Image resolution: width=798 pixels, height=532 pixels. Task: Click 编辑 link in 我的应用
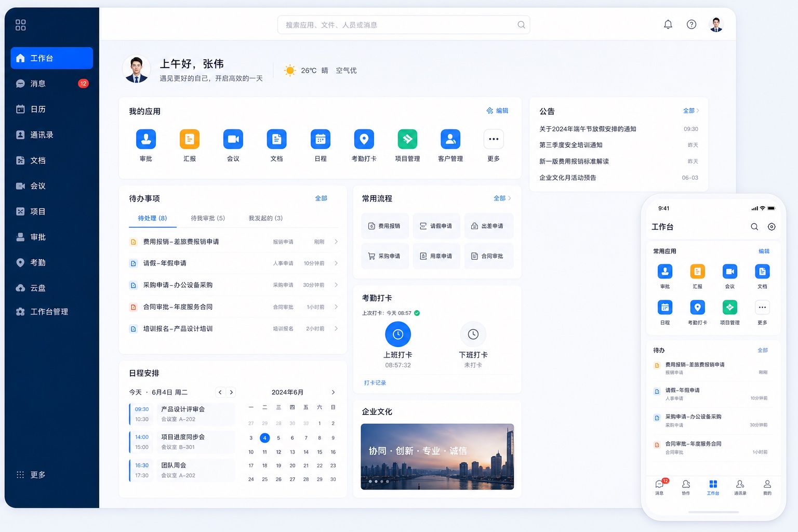click(x=497, y=111)
